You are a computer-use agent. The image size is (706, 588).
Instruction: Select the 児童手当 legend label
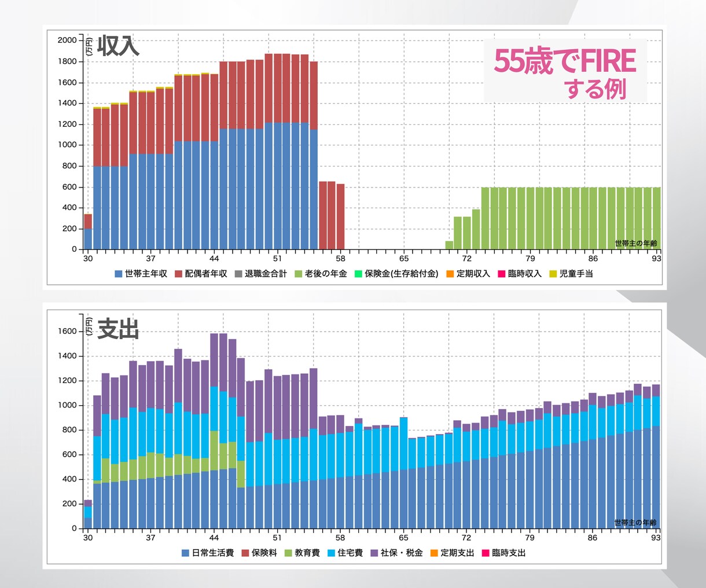point(576,274)
